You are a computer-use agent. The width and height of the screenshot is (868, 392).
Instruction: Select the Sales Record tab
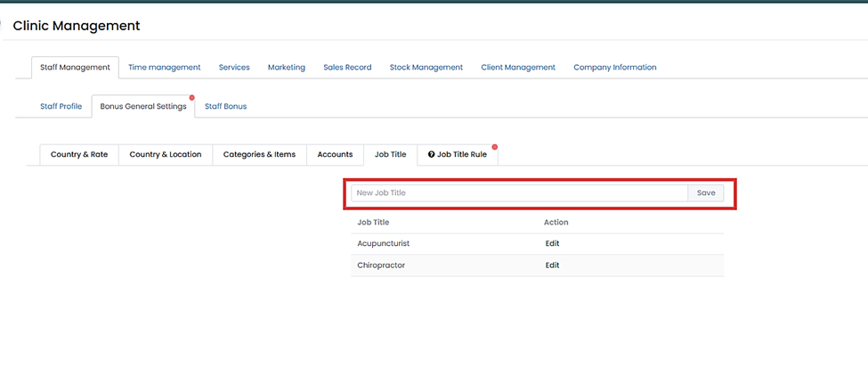(347, 68)
